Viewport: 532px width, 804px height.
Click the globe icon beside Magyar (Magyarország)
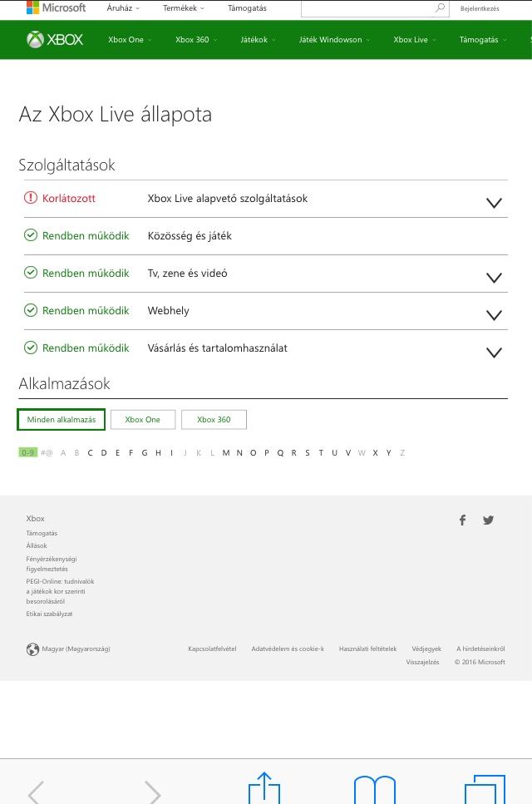32,649
